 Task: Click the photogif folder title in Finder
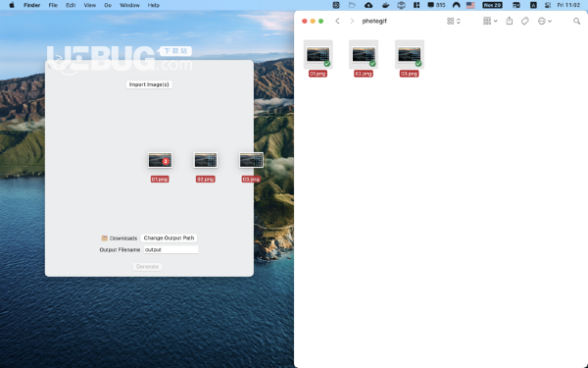374,21
